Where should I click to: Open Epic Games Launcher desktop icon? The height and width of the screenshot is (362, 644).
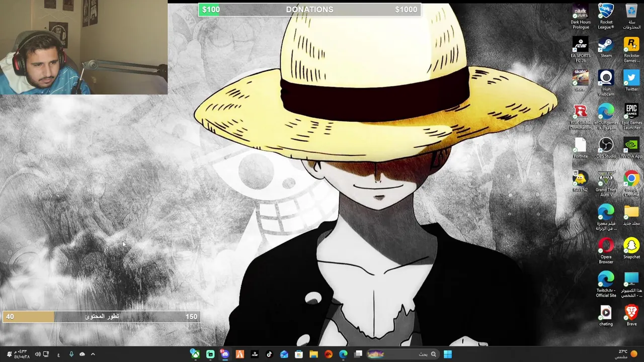pyautogui.click(x=631, y=117)
